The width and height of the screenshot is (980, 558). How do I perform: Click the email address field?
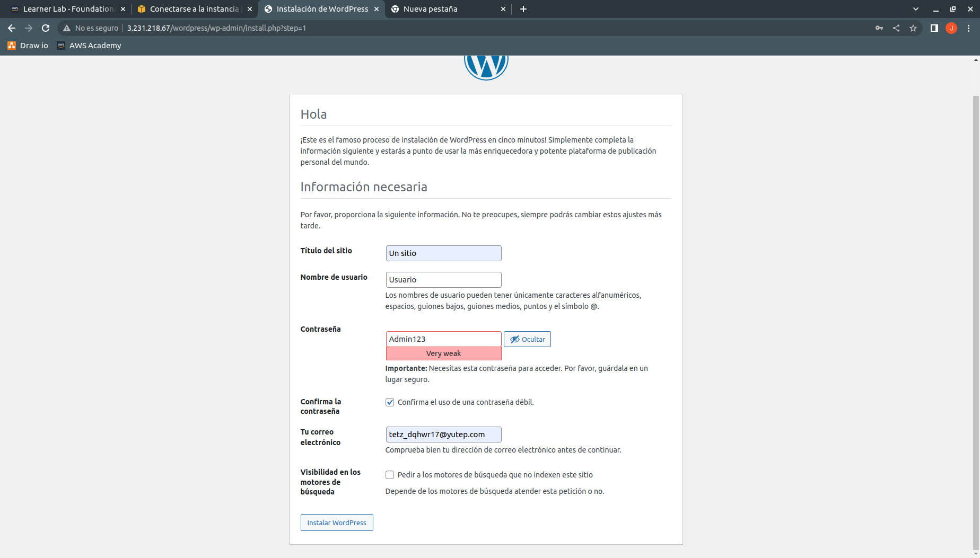443,435
